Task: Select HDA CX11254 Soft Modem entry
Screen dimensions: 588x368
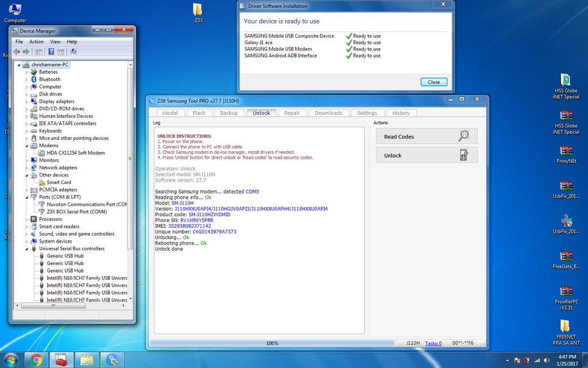Action: 76,153
